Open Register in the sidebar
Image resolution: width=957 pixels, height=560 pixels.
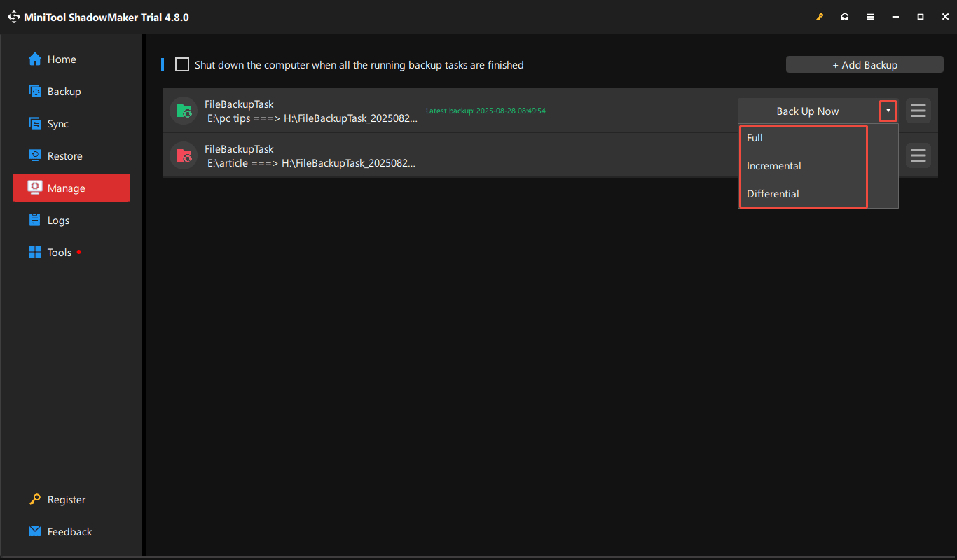(71, 500)
